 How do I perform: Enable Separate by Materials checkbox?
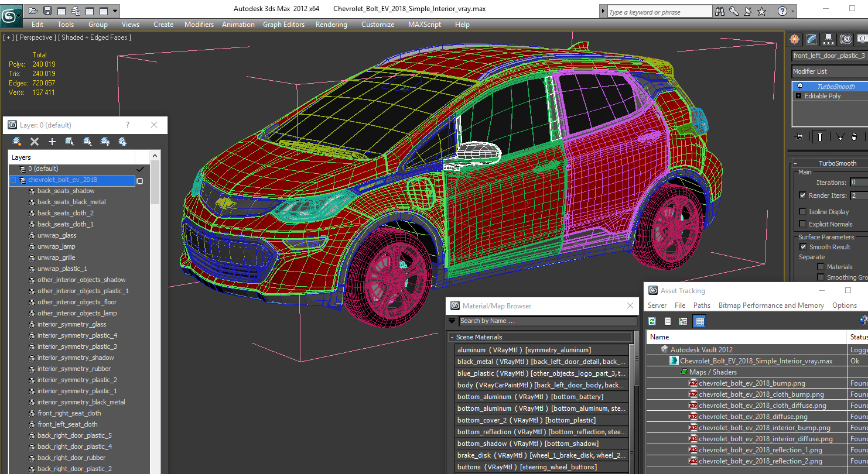pos(821,267)
